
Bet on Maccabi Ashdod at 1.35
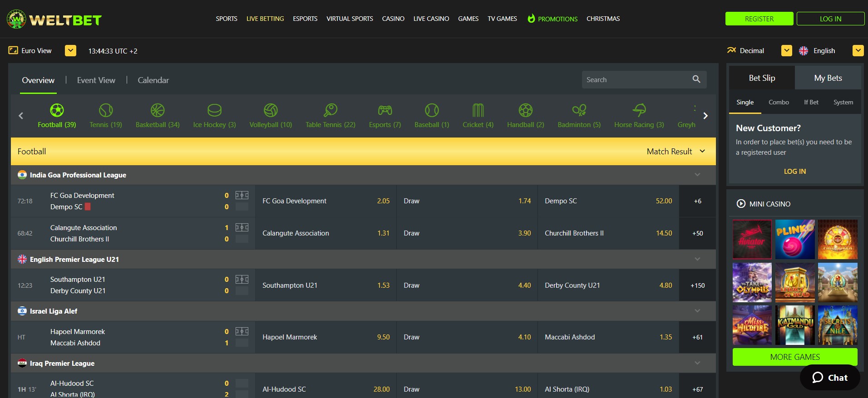(608, 337)
